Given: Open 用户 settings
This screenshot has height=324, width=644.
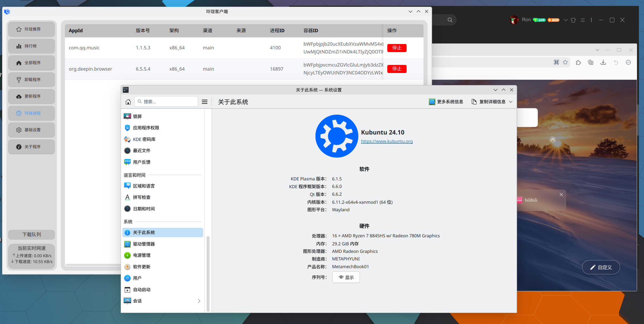Looking at the screenshot, I should pyautogui.click(x=163, y=278).
